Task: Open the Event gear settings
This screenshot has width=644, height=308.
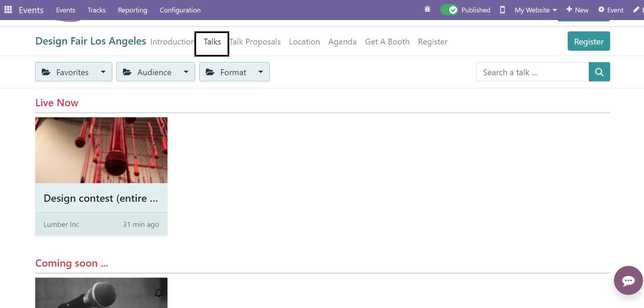Action: click(x=611, y=10)
